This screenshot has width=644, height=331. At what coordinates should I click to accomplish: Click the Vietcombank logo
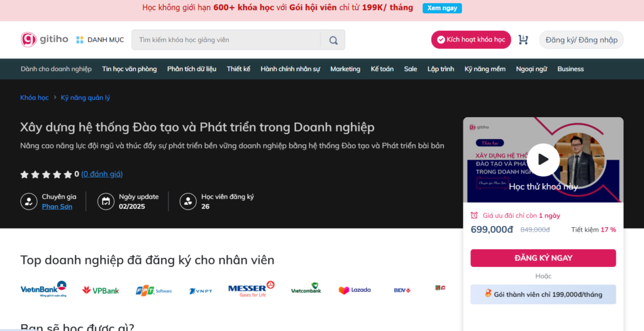tap(306, 289)
